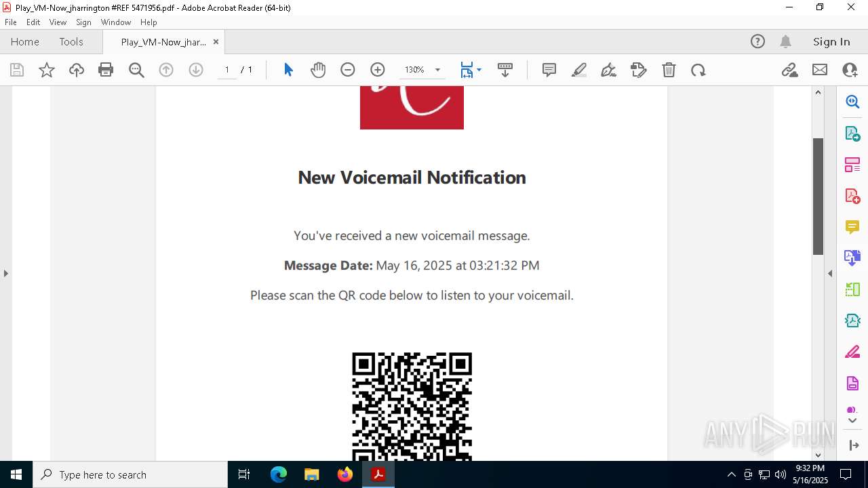Click the scrollbar up arrow

[818, 92]
